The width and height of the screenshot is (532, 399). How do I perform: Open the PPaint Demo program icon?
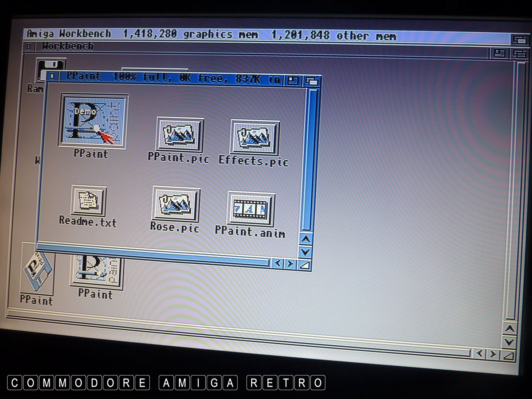pos(94,121)
